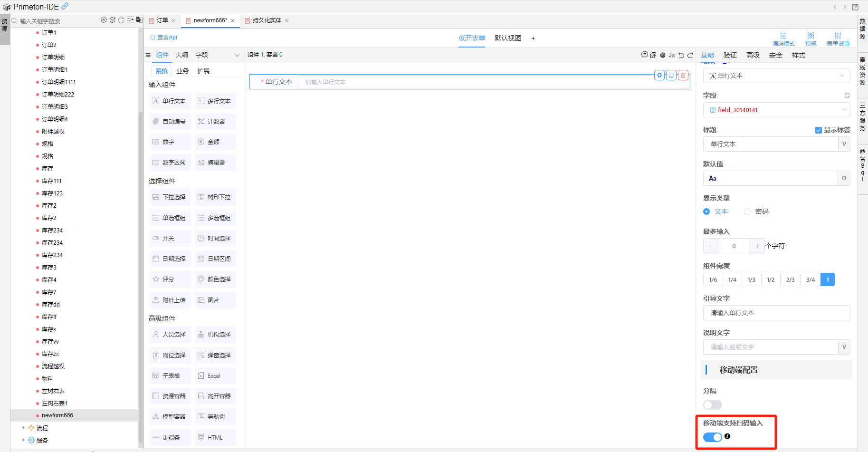The image size is (868, 452).
Task: Click the V button beside 说明文字 input
Action: 844,347
